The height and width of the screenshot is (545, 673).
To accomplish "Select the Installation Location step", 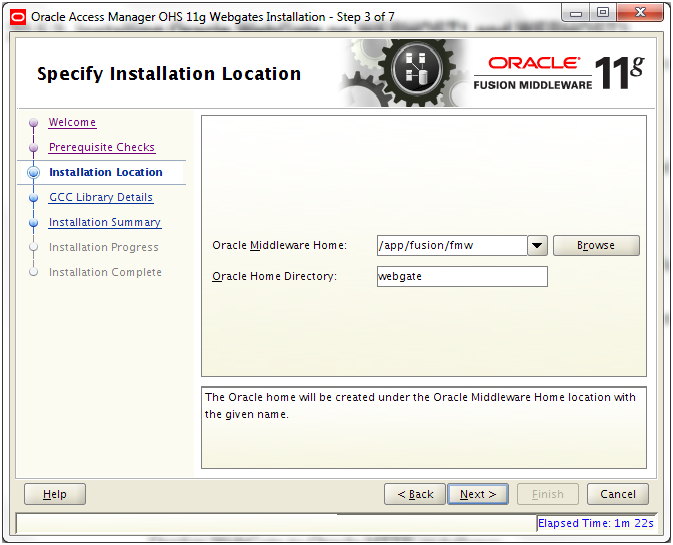I will pyautogui.click(x=106, y=172).
